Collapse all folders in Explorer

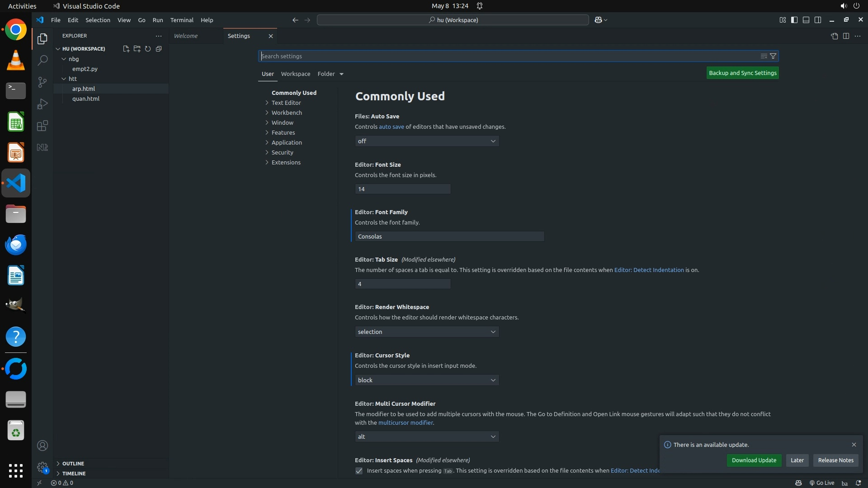[x=159, y=49]
